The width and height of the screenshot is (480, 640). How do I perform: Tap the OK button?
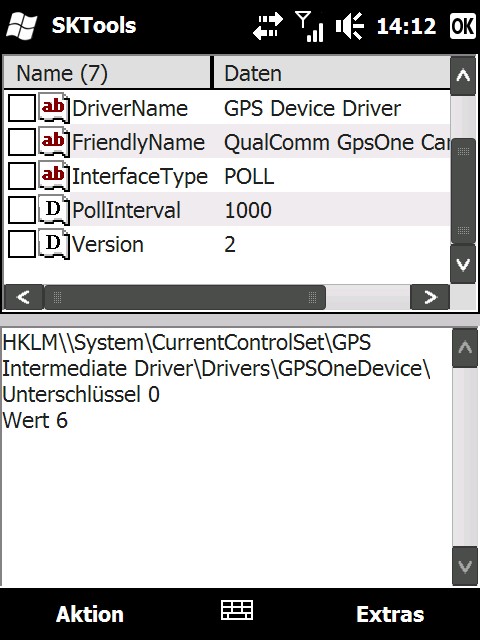pyautogui.click(x=463, y=26)
